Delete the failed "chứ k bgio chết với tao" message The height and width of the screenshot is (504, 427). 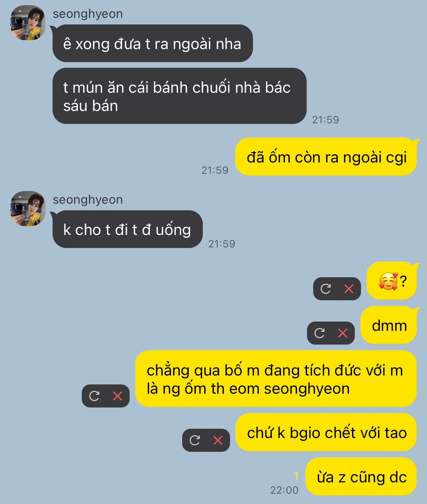click(x=218, y=440)
